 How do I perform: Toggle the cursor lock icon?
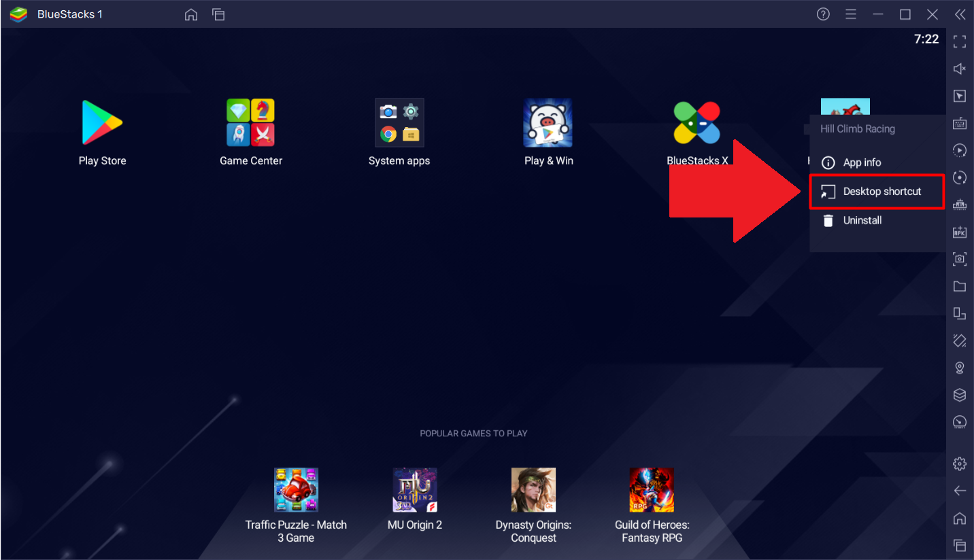coord(960,96)
